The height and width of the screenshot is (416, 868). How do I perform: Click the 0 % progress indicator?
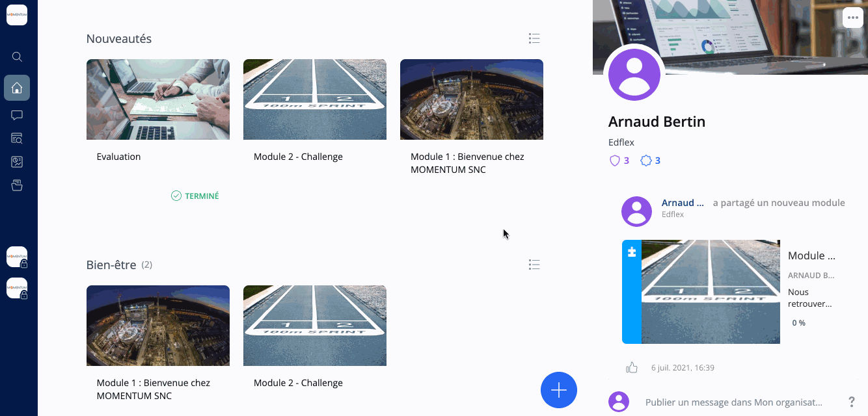coord(798,323)
